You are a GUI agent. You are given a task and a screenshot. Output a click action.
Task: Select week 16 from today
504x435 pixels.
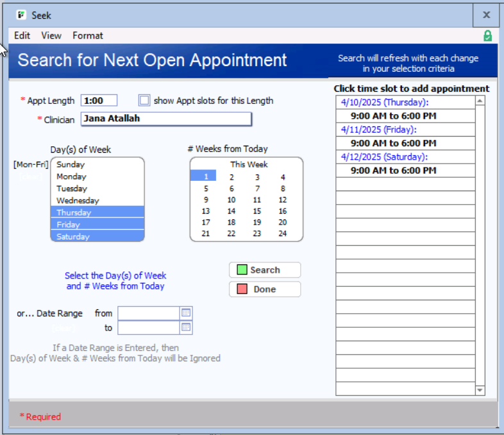click(283, 211)
